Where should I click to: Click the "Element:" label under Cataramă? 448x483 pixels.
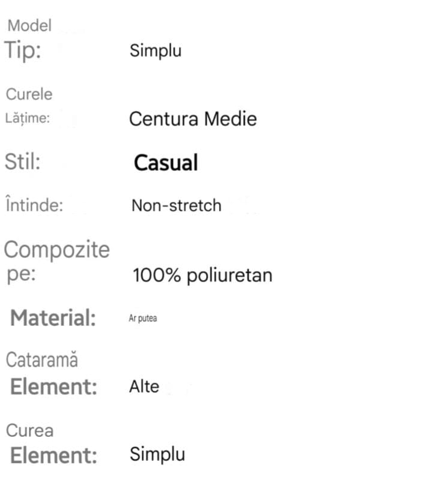(53, 387)
